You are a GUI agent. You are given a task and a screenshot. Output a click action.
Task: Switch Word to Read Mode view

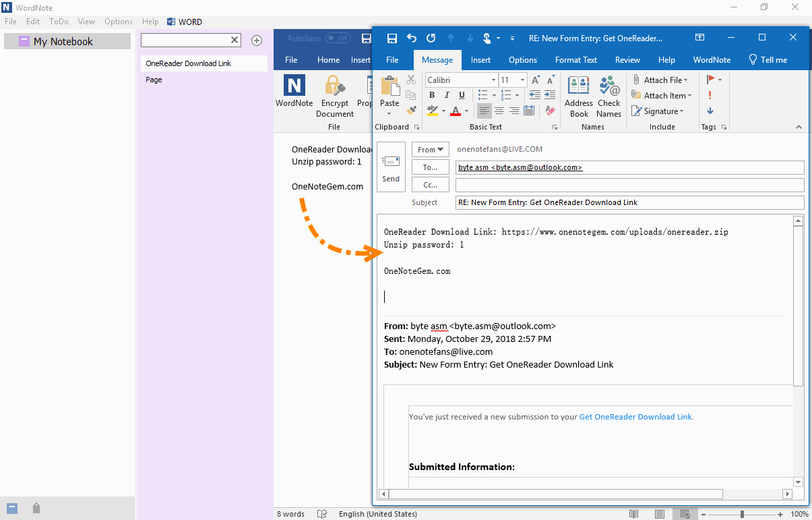pos(634,514)
